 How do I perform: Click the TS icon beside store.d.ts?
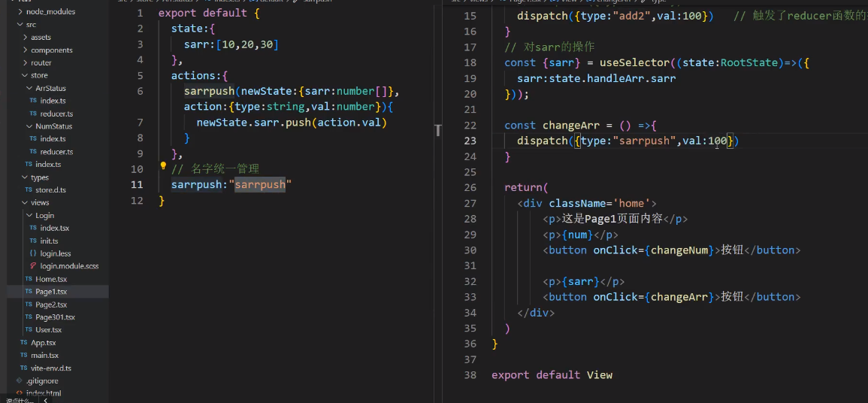point(29,190)
